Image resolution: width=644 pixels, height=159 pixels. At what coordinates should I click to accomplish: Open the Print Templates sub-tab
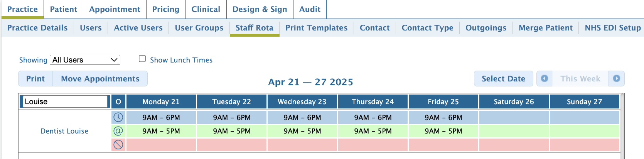click(316, 28)
